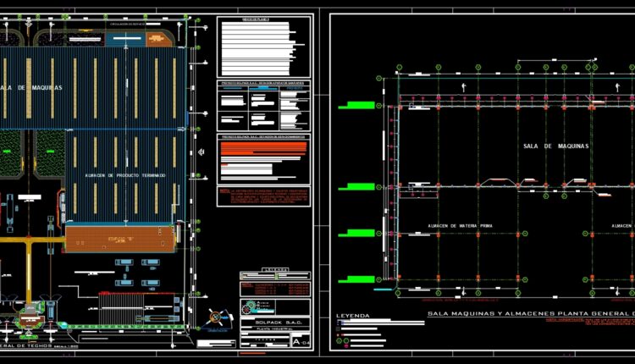This screenshot has width=635, height=364.
Task: Click the 'SOLPACK S.A.C.' title block text
Action: 279,323
